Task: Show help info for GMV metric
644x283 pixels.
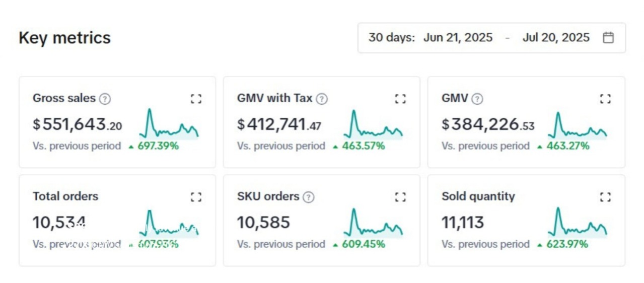Action: click(477, 99)
